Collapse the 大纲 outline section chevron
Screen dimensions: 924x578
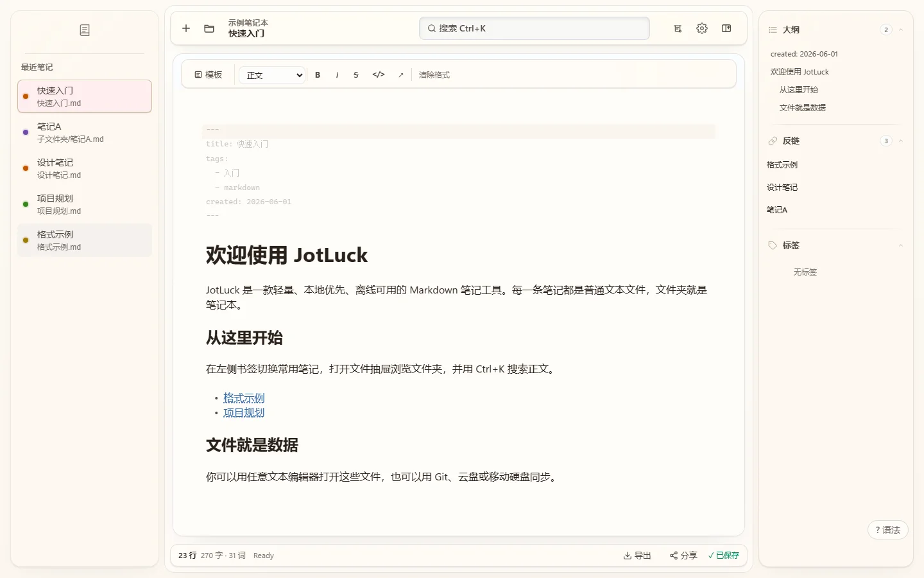901,30
